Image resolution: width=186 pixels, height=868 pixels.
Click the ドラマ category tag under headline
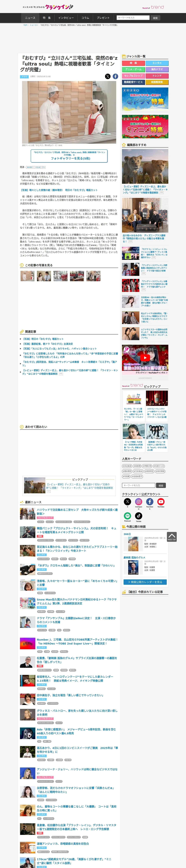[24, 77]
